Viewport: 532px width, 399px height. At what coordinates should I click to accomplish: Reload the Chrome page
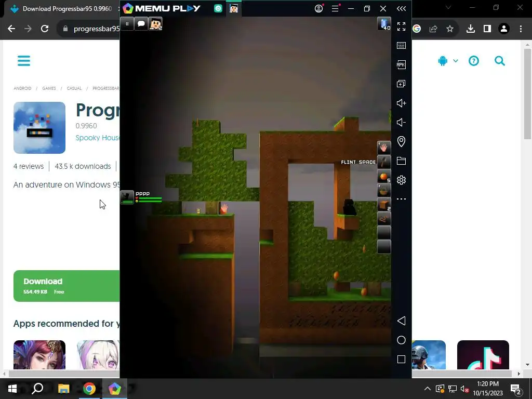[45, 29]
